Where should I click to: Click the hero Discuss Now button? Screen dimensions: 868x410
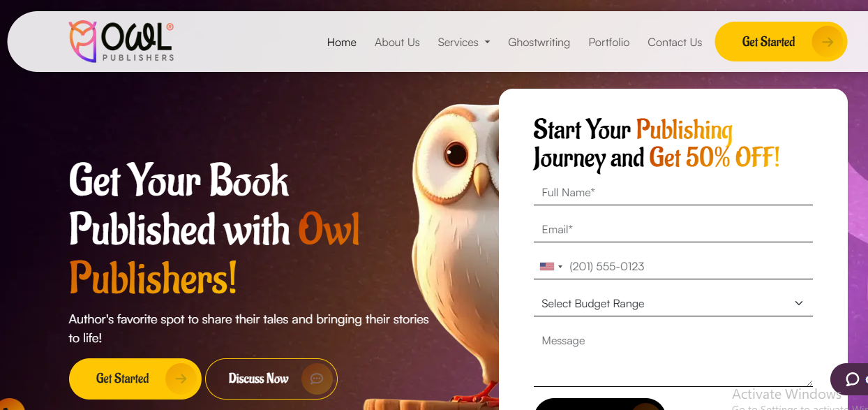pos(271,379)
